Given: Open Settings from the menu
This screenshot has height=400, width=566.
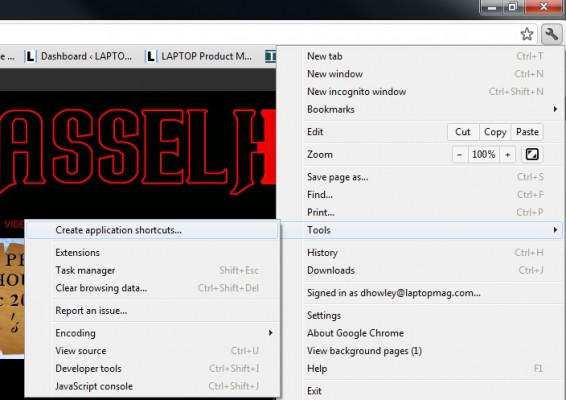Looking at the screenshot, I should (x=419, y=315).
